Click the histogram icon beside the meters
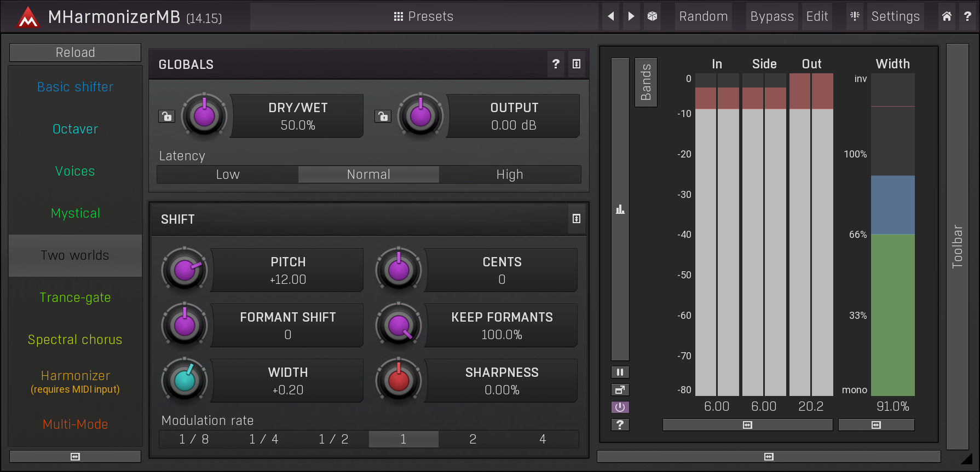The height and width of the screenshot is (472, 980). (620, 209)
